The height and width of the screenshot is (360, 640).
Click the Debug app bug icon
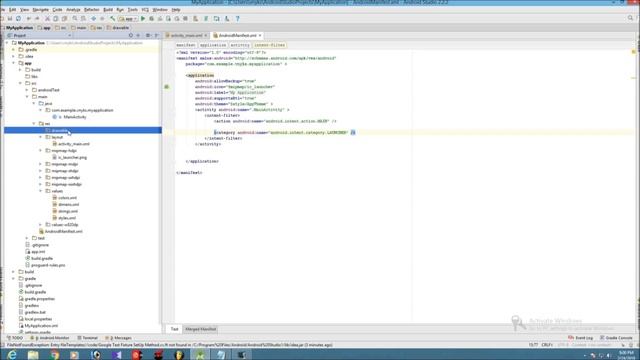(x=151, y=19)
